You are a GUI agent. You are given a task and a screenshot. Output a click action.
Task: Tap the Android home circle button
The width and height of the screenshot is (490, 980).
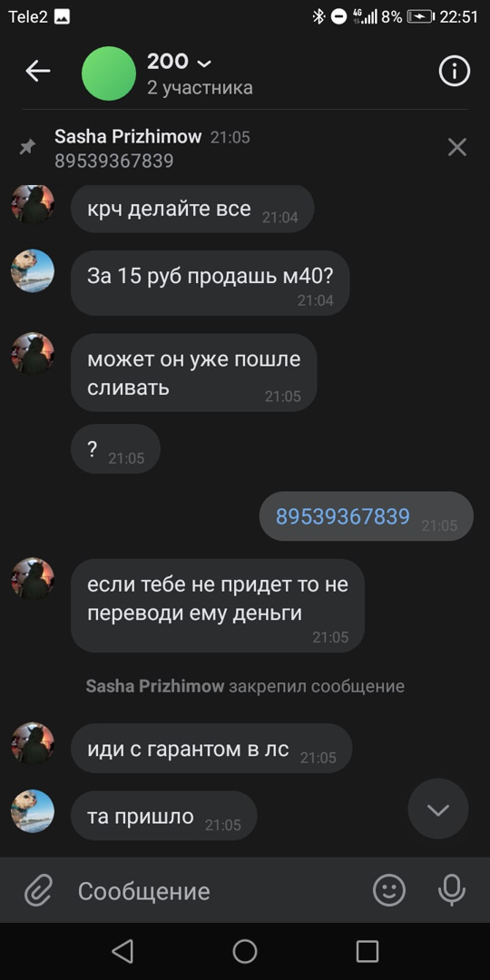245,951
